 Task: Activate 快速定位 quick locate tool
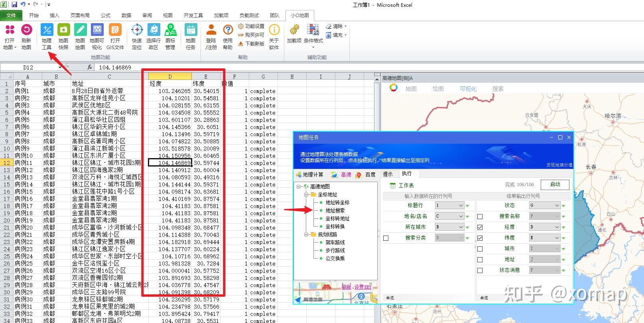[137, 36]
